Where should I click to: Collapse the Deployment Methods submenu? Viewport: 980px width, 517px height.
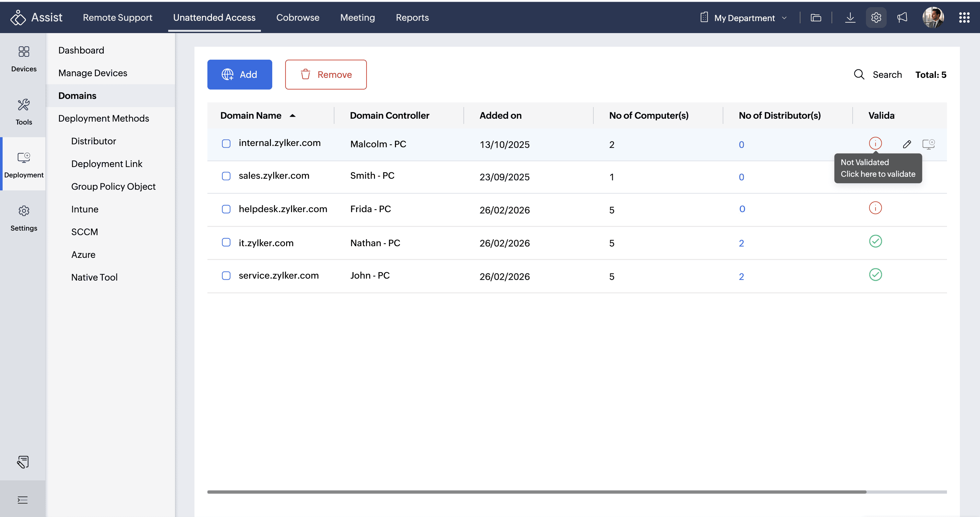(103, 118)
